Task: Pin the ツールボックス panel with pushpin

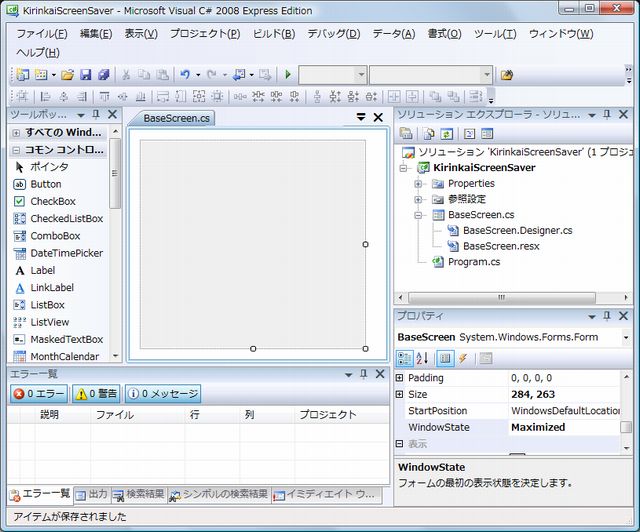Action: (96, 115)
